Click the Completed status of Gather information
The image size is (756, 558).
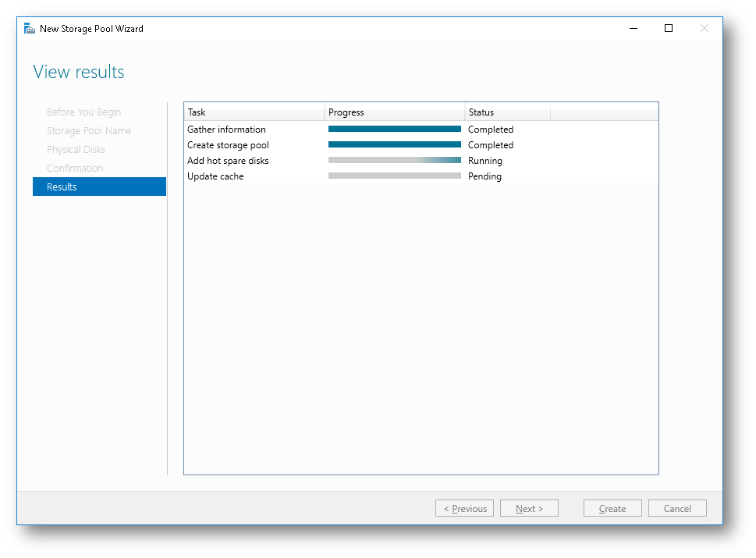tap(490, 129)
